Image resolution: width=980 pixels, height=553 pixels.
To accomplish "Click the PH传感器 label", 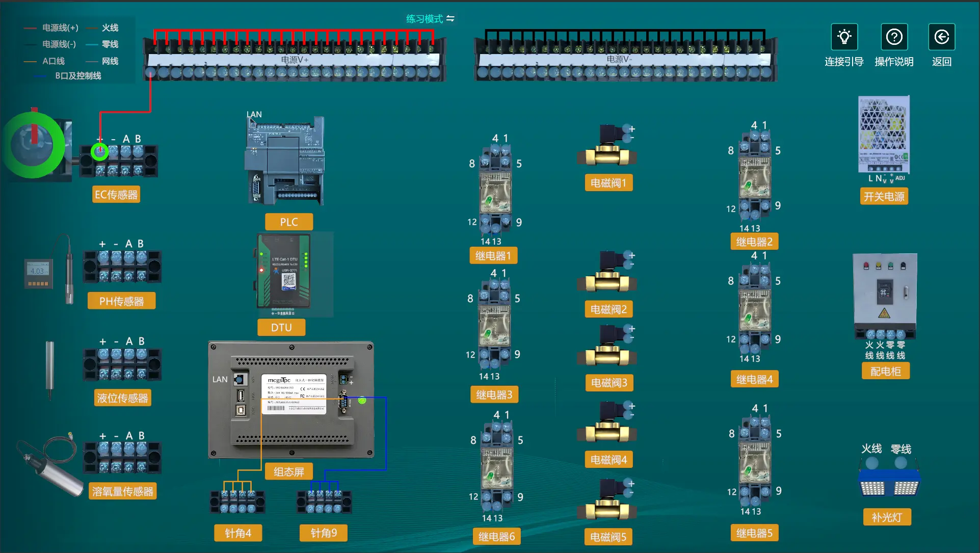I will (x=121, y=301).
